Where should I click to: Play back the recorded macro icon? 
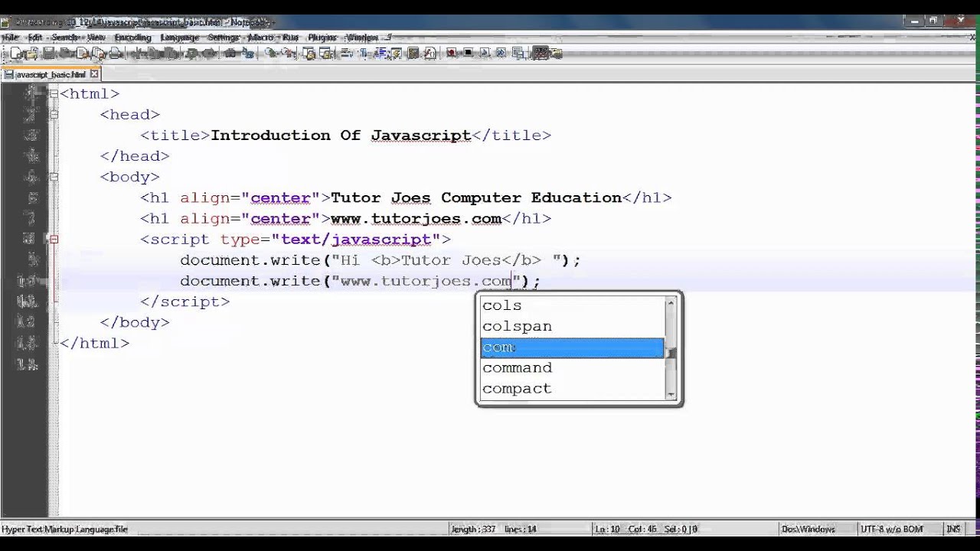[484, 53]
